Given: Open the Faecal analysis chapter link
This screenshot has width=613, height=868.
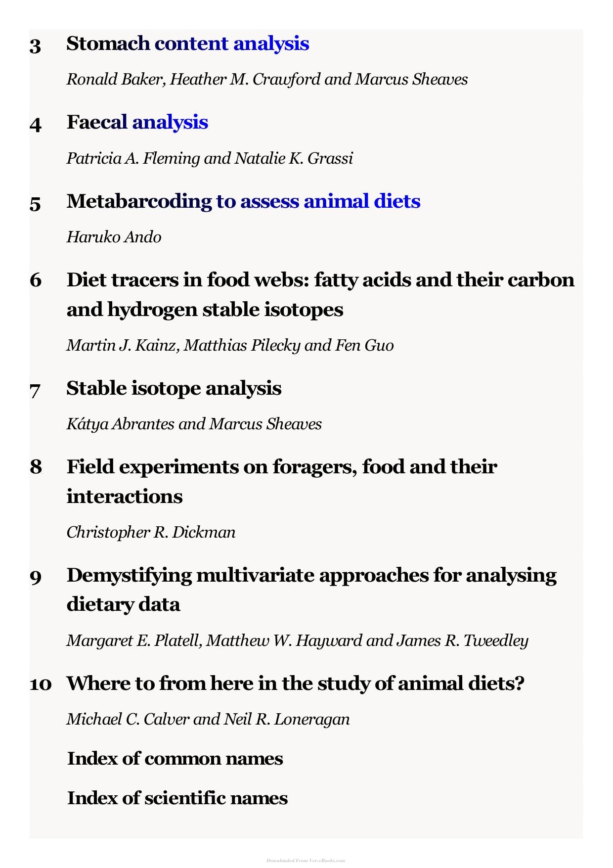Looking at the screenshot, I should click(137, 123).
